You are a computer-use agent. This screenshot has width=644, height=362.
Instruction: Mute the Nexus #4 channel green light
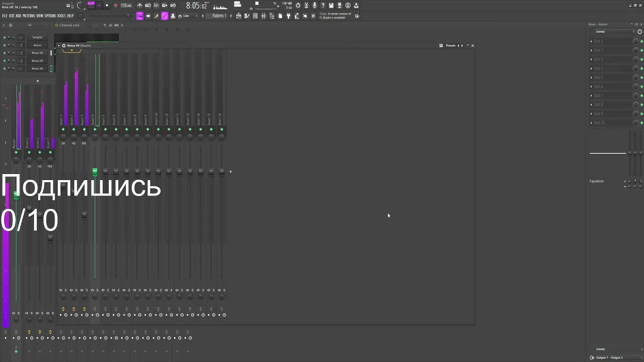[5, 68]
